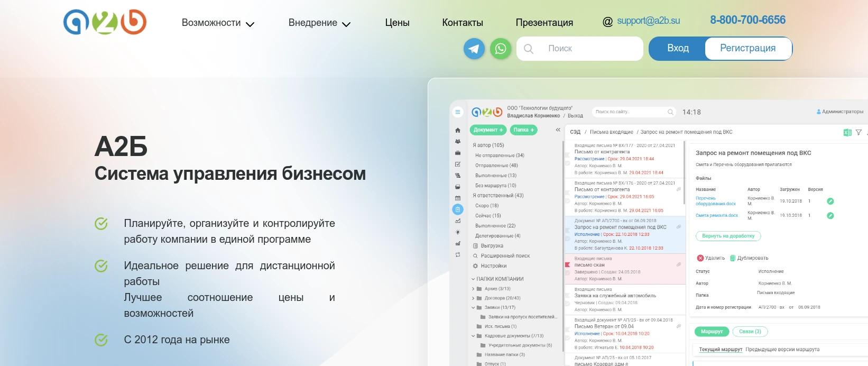
Task: Click the Excel export icon
Action: (848, 133)
